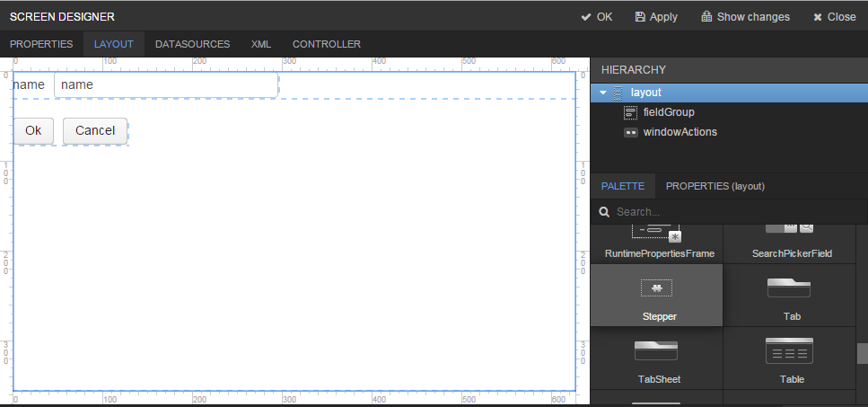Image resolution: width=868 pixels, height=407 pixels.
Task: Click the magnifier icon in palette search
Action: (x=604, y=211)
